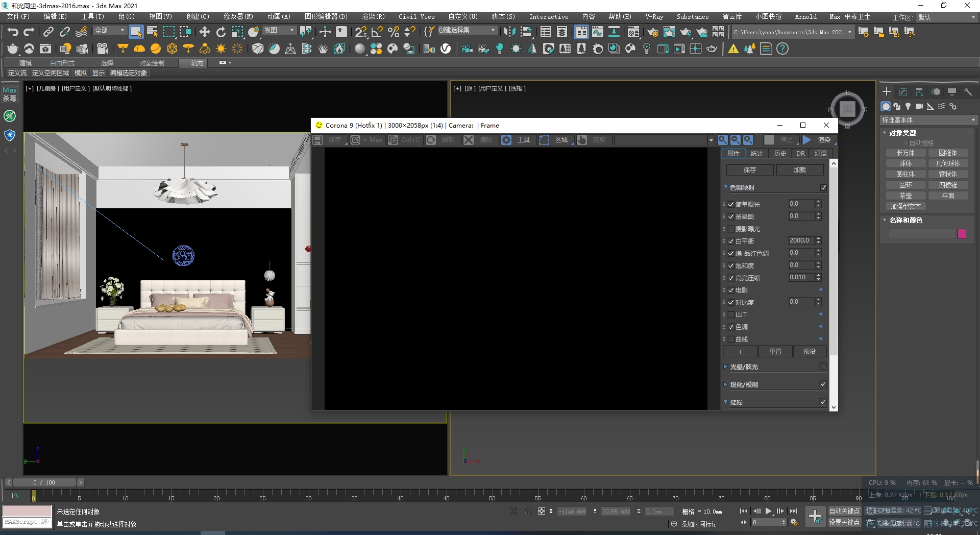Toggle the 2.5 Snaps icon

(360, 32)
